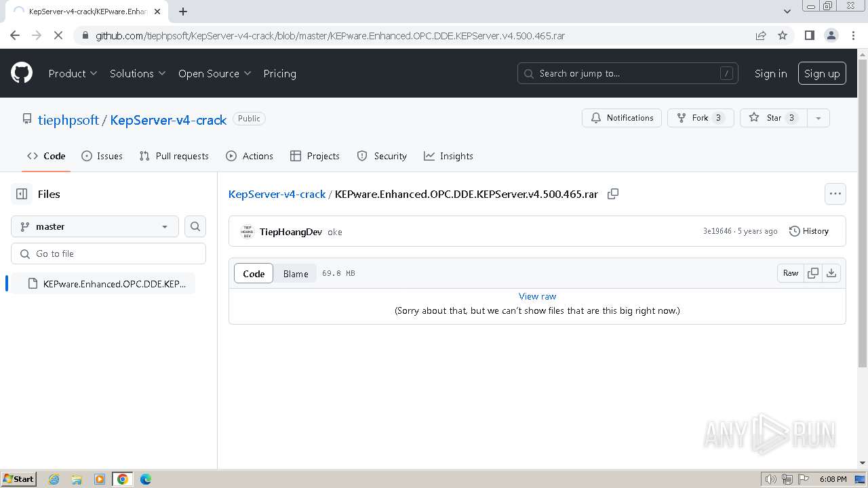The image size is (868, 488).
Task: Open File Explorer from taskbar
Action: coord(77,479)
